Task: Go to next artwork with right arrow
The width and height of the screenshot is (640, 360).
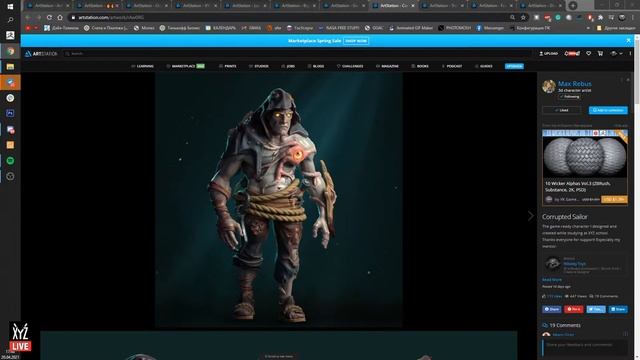Action: [x=530, y=216]
